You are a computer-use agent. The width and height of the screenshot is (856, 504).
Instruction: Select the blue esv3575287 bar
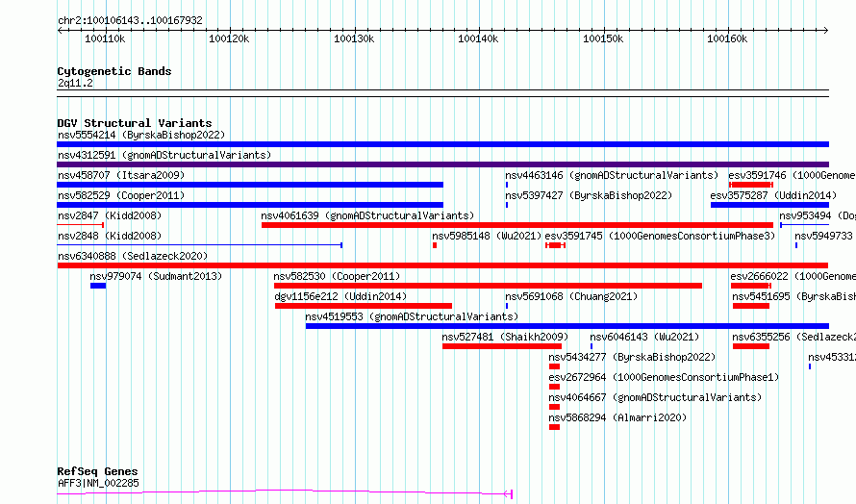769,205
